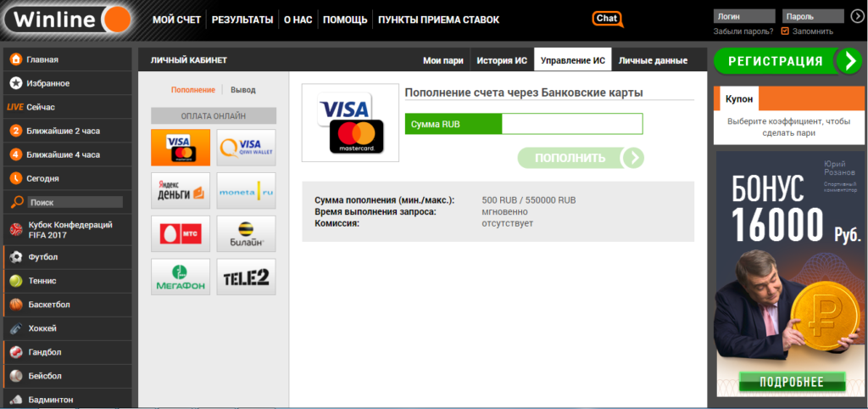The height and width of the screenshot is (409, 868).
Task: Click the large Visa Mastercard logo image
Action: coord(350,123)
